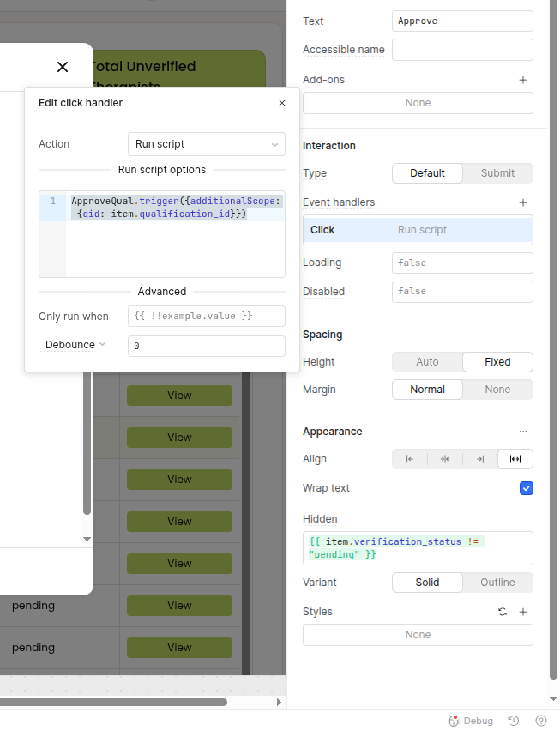
Task: Switch Variant to Outline
Action: 497,583
